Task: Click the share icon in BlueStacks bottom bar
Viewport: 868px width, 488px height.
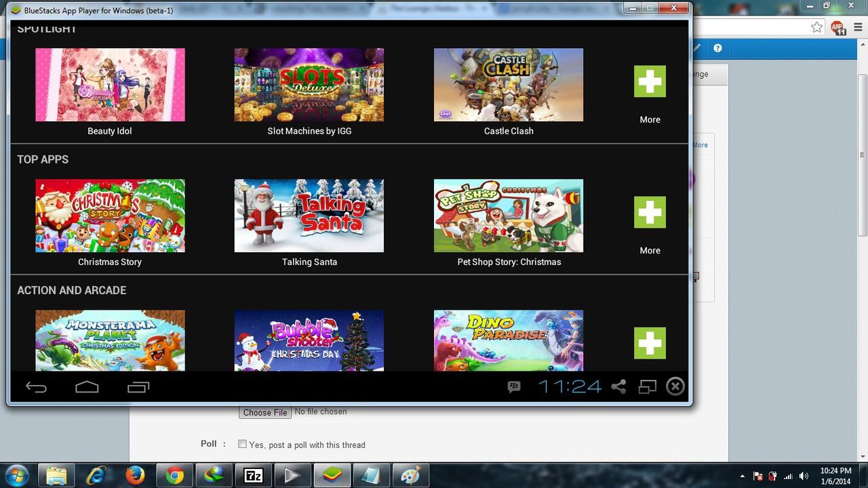Action: (618, 386)
